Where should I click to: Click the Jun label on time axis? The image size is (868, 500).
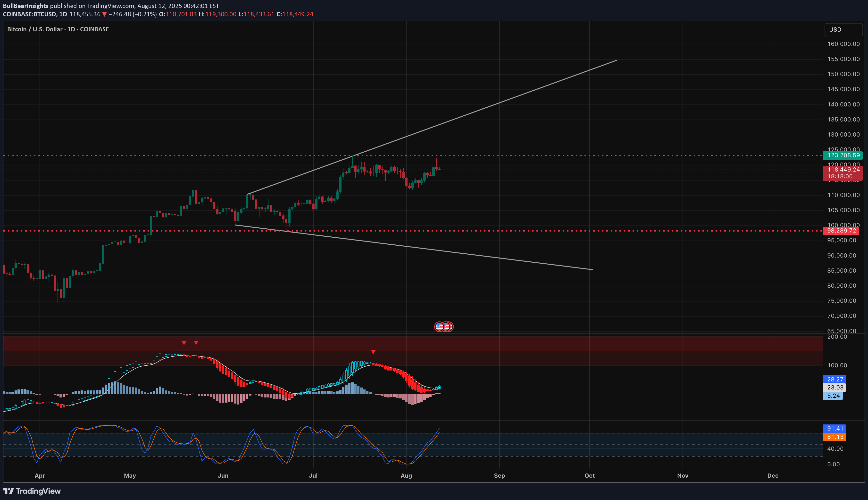[223, 476]
